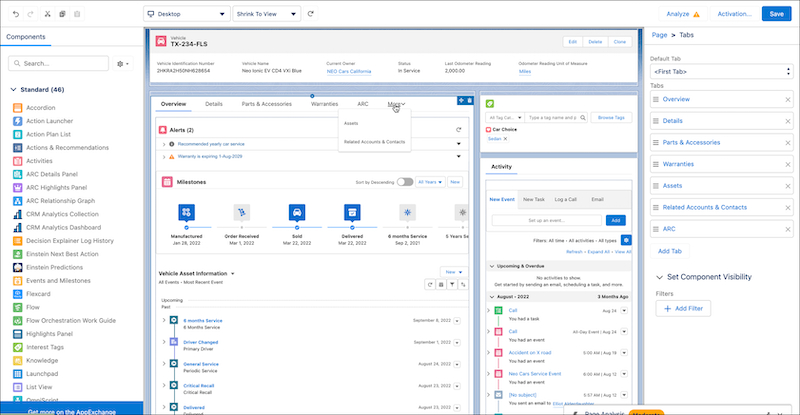Select the Accordion component icon

tap(18, 108)
